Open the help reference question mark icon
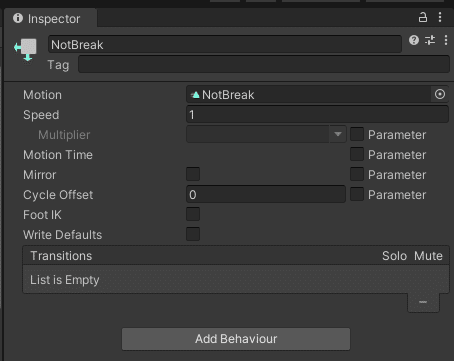This screenshot has width=454, height=361. [414, 40]
